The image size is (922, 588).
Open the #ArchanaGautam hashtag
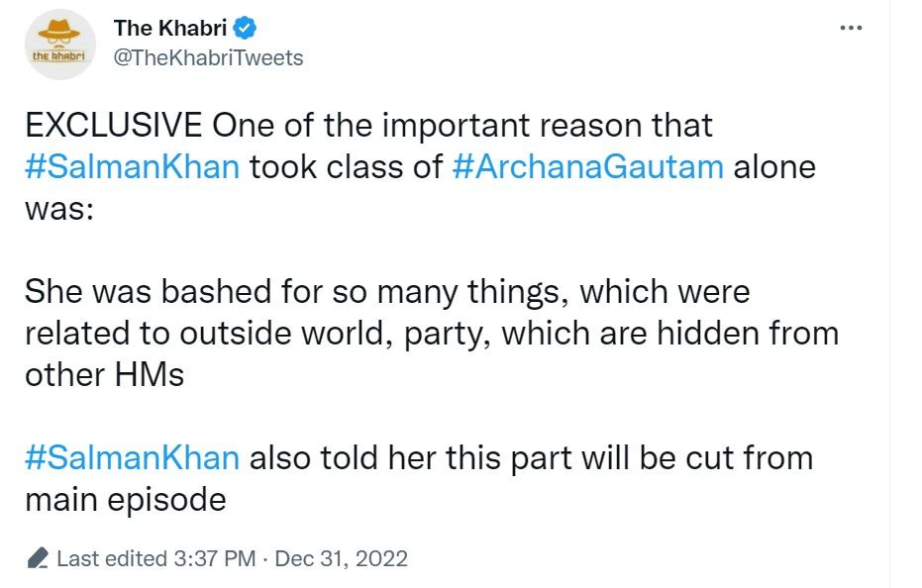[588, 165]
